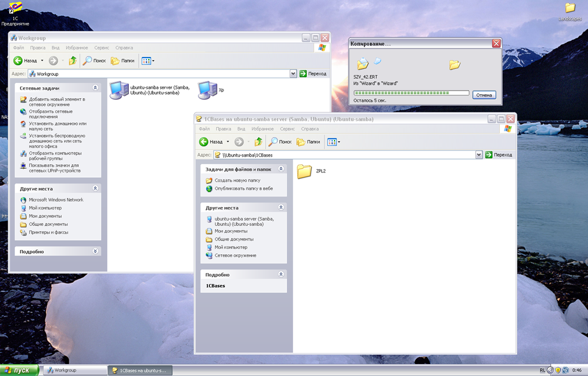Open Файл menu in Workgroup window
The width and height of the screenshot is (588, 376).
point(18,48)
